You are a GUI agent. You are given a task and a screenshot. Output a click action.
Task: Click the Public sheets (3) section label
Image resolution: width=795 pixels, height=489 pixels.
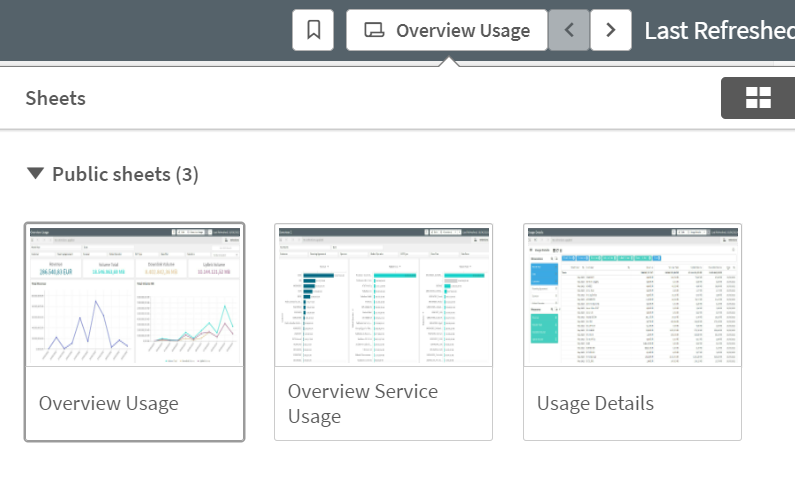pyautogui.click(x=125, y=174)
